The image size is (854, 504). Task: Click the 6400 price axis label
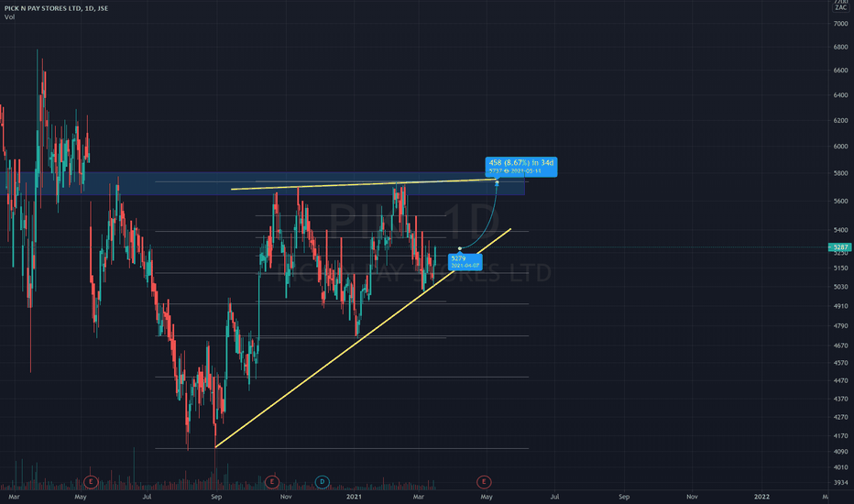[840, 94]
